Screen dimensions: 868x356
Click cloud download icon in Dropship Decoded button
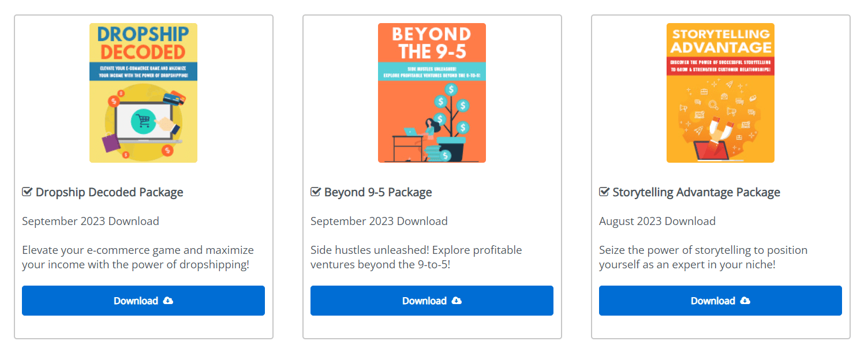pos(168,301)
